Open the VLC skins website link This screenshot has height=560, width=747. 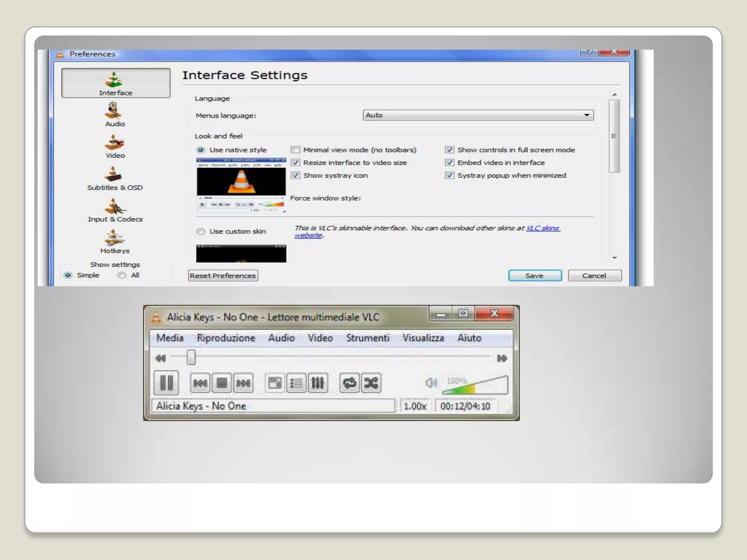click(542, 228)
